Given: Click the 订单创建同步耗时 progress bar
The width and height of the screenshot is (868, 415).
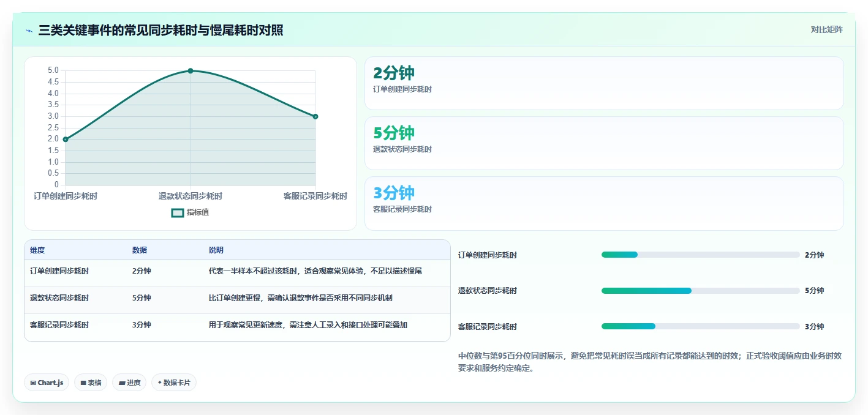Looking at the screenshot, I should pyautogui.click(x=701, y=255).
